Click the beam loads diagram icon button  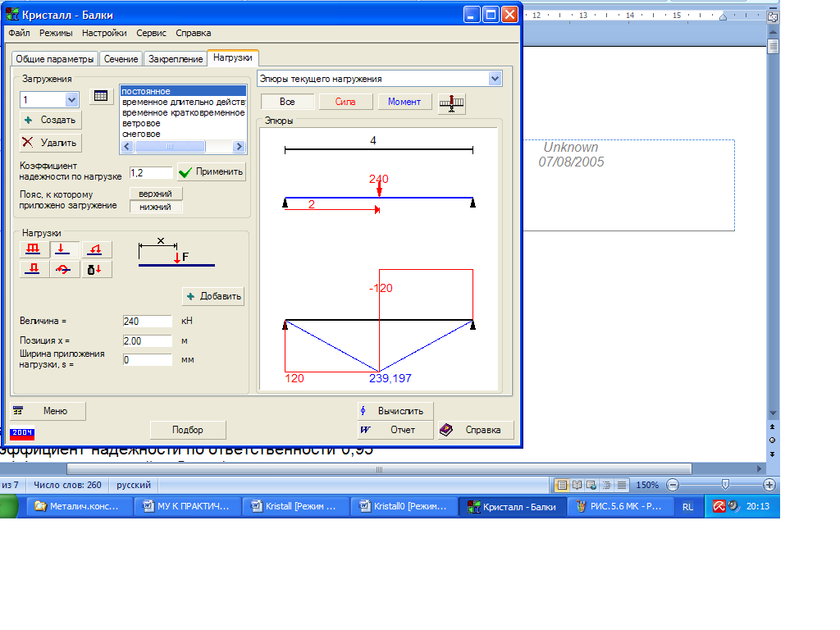tap(452, 103)
